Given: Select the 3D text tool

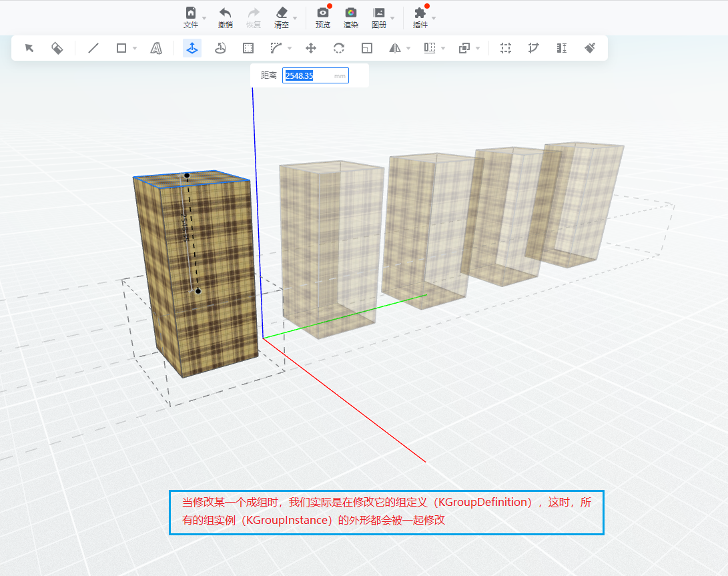Looking at the screenshot, I should pos(156,48).
